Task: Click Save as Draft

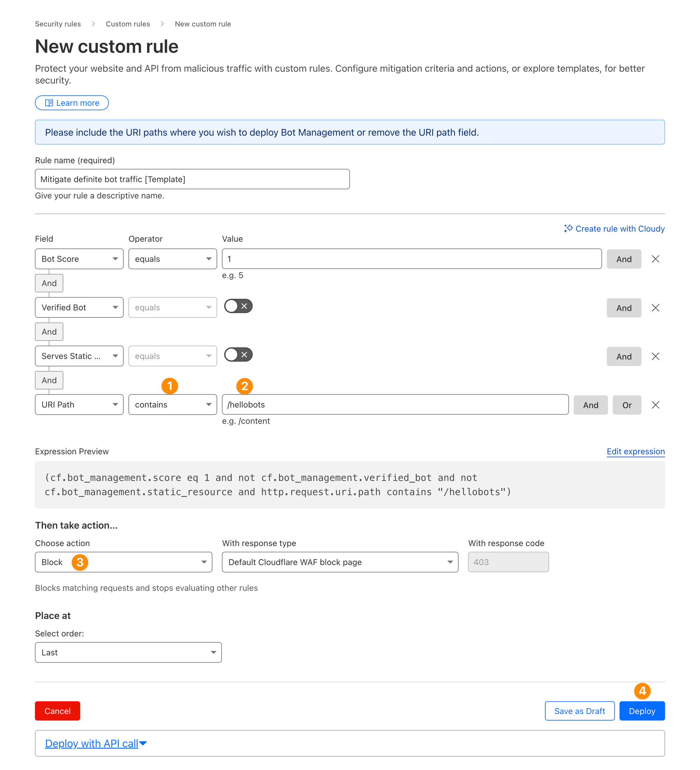Action: [x=579, y=711]
